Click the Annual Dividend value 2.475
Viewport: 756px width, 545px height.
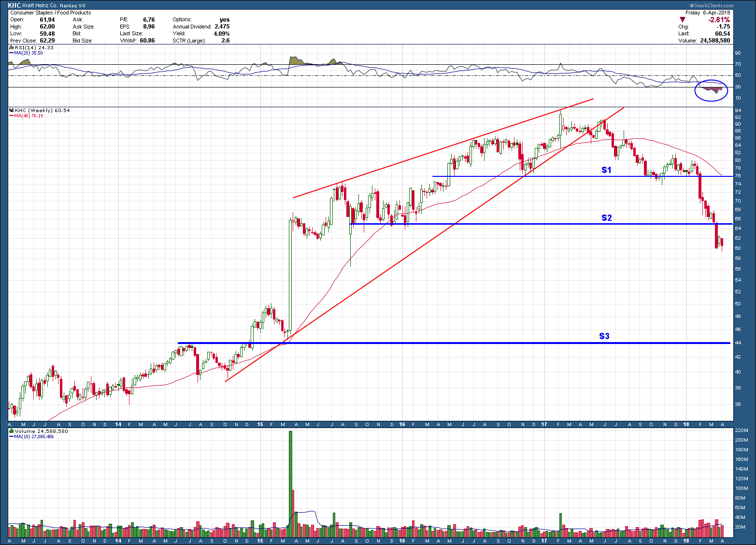click(x=222, y=27)
